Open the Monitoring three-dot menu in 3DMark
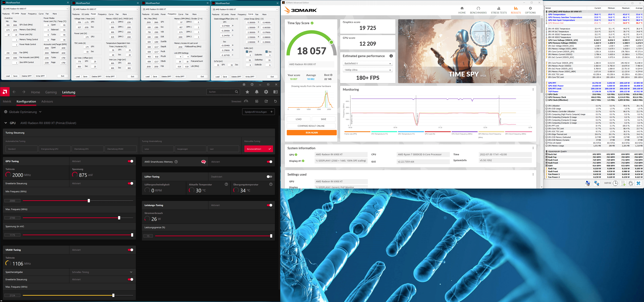The width and height of the screenshot is (644, 302). [x=533, y=90]
